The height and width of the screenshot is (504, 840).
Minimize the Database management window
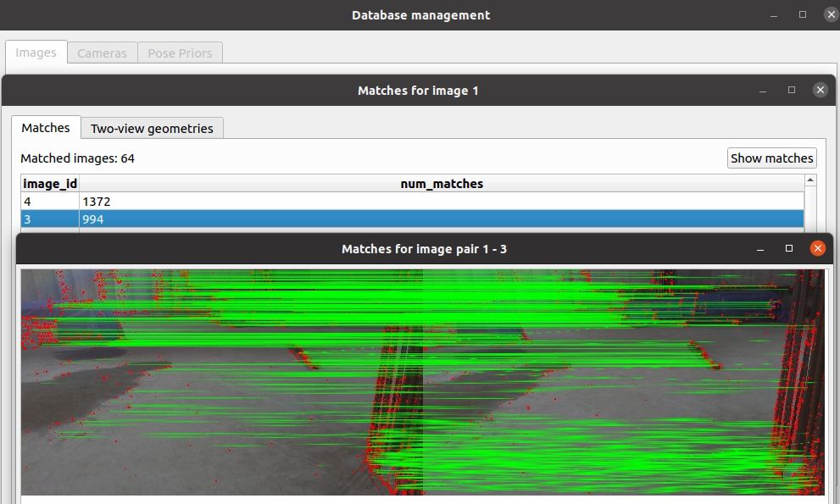(x=772, y=14)
